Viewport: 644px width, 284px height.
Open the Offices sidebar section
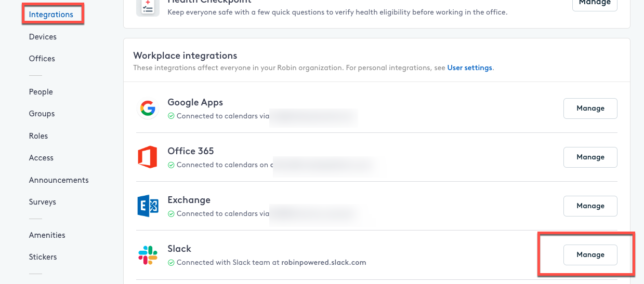coord(42,59)
